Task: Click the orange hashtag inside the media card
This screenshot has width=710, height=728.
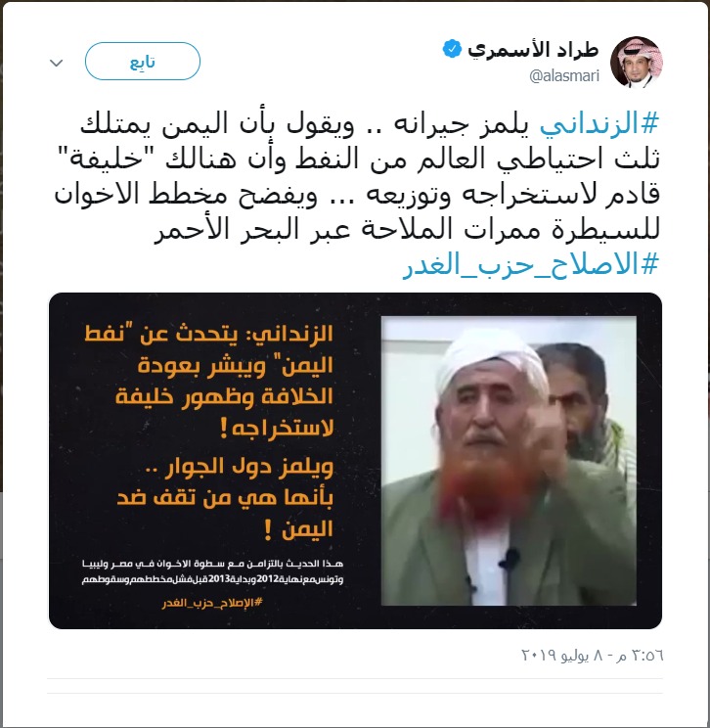Action: (x=212, y=603)
